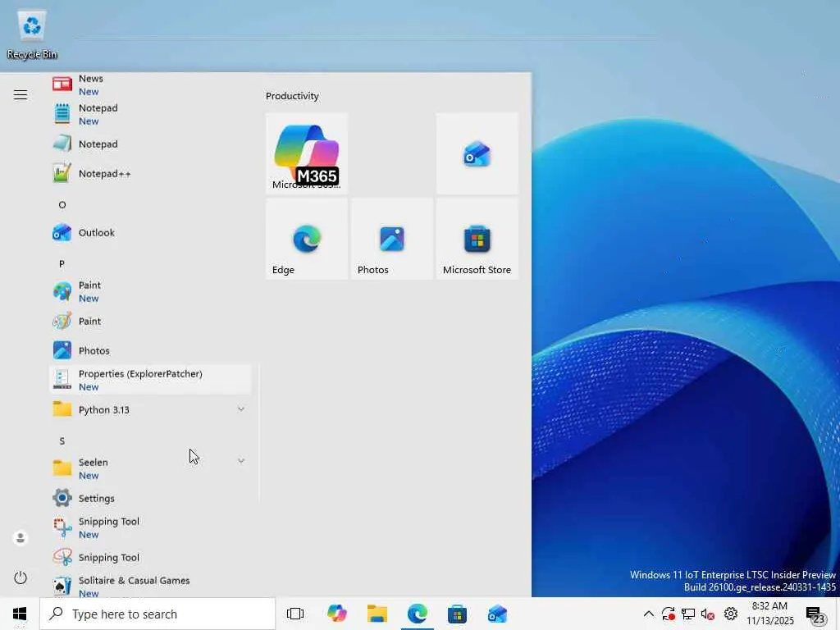Open Solitaire & Casual Games
The height and width of the screenshot is (630, 840).
pyautogui.click(x=150, y=586)
